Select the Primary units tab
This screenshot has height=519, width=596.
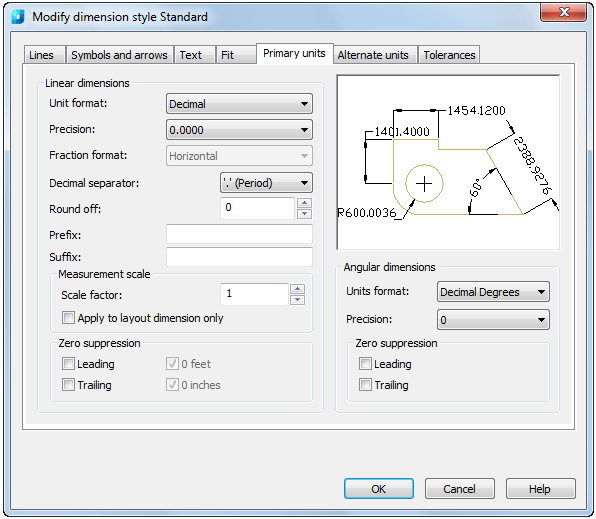[295, 53]
